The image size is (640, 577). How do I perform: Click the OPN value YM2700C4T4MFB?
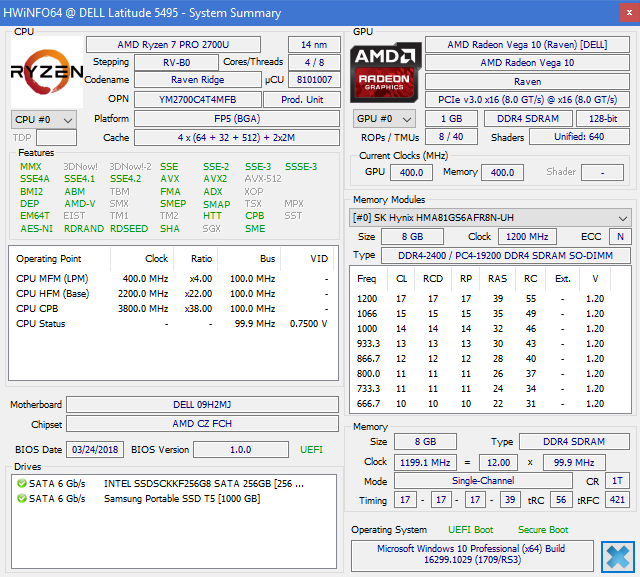198,100
